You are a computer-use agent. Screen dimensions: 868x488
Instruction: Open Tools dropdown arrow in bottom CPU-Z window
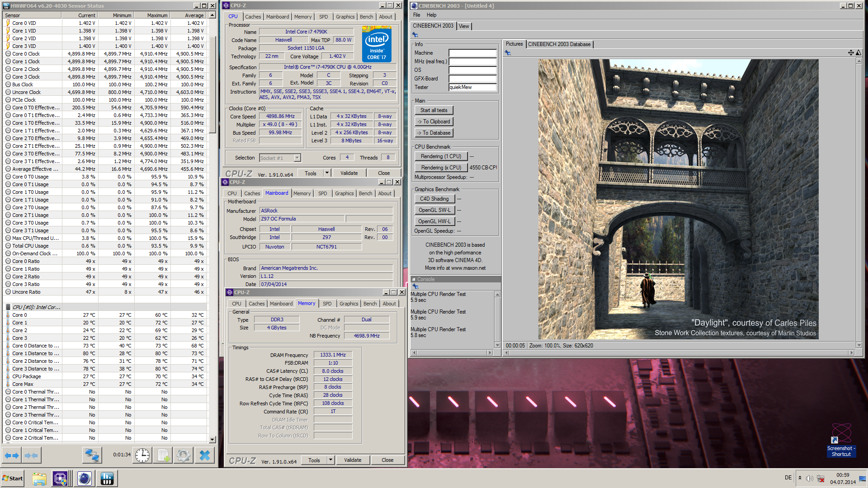(330, 460)
